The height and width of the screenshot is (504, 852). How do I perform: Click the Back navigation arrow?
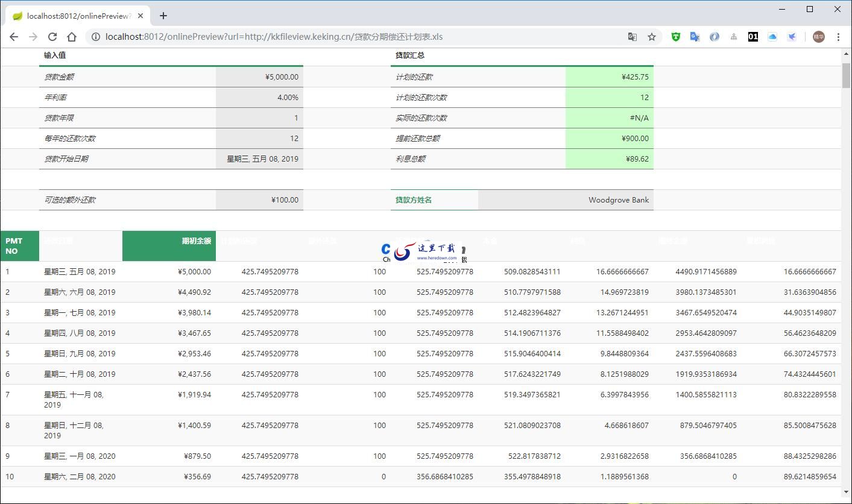(14, 37)
